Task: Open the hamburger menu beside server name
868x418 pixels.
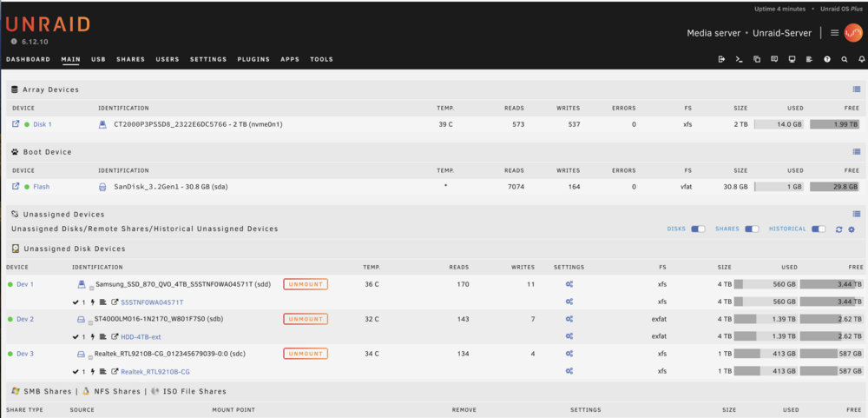Action: 835,33
